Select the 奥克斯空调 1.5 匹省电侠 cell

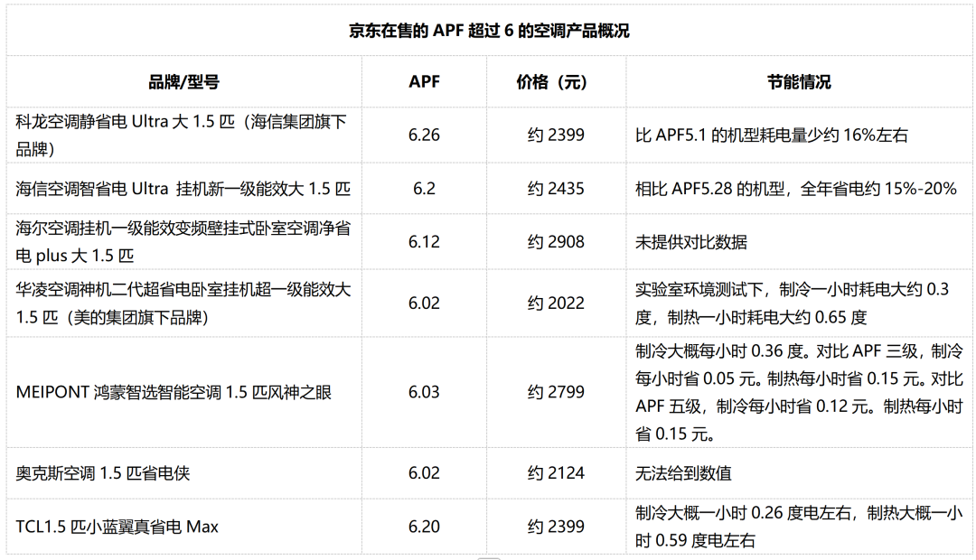pyautogui.click(x=103, y=473)
